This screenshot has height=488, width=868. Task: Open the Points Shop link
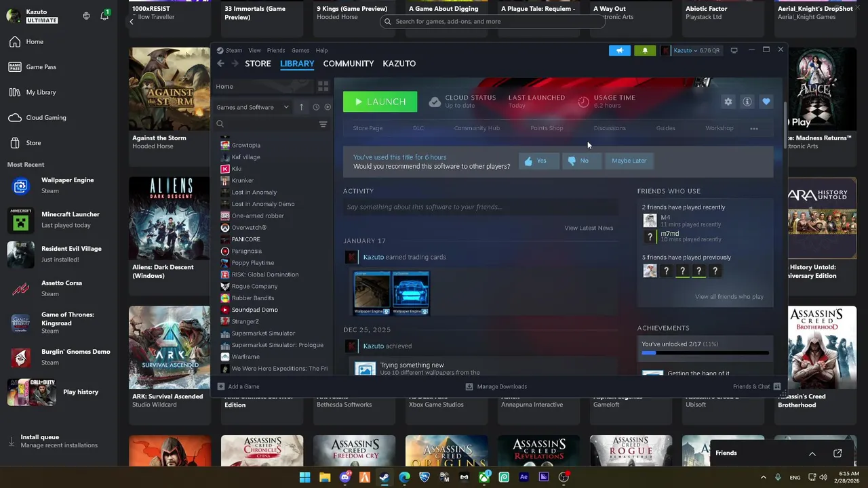pos(547,128)
